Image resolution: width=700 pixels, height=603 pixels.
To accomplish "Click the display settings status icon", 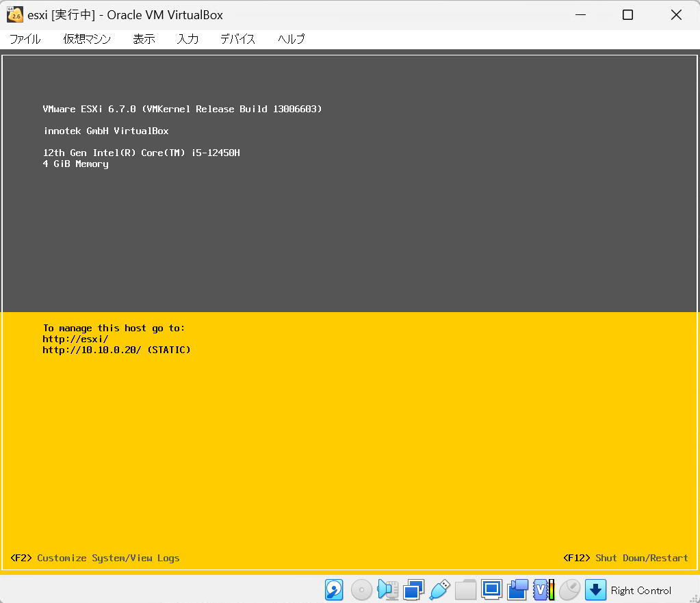I will (x=491, y=589).
